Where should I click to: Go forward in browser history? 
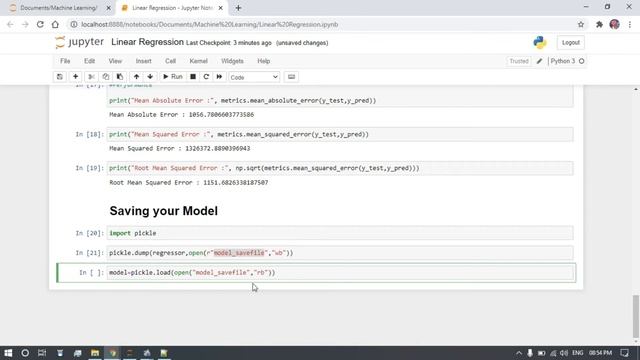25,24
